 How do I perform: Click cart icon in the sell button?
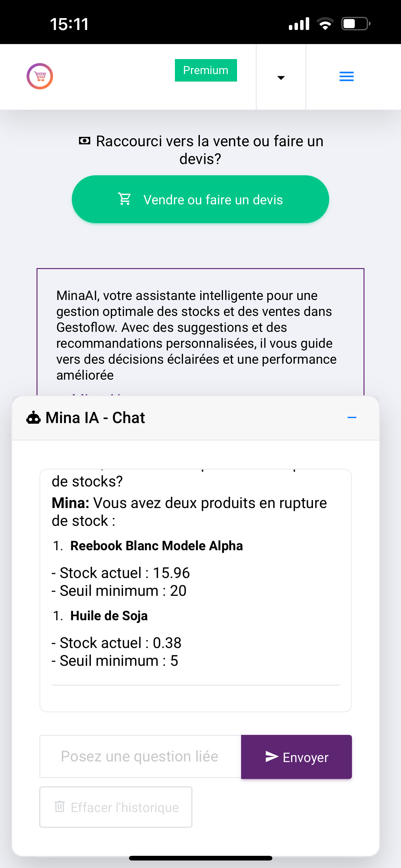point(125,199)
